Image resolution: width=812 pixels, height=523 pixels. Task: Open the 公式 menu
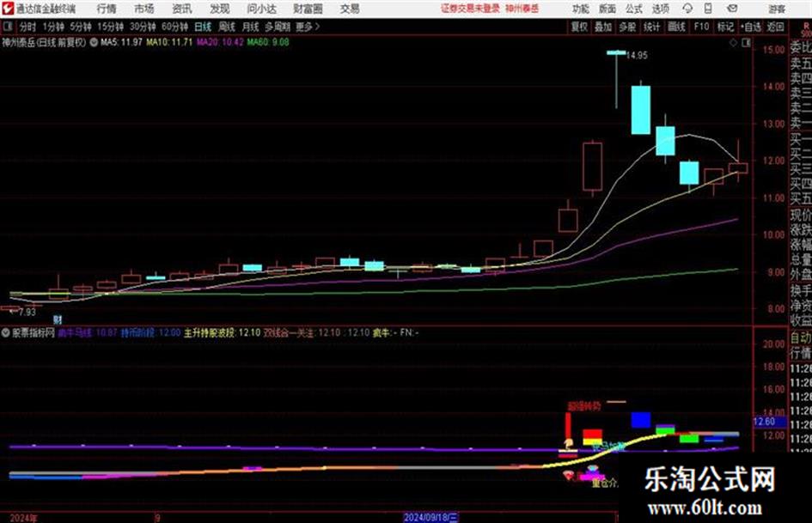(x=634, y=9)
